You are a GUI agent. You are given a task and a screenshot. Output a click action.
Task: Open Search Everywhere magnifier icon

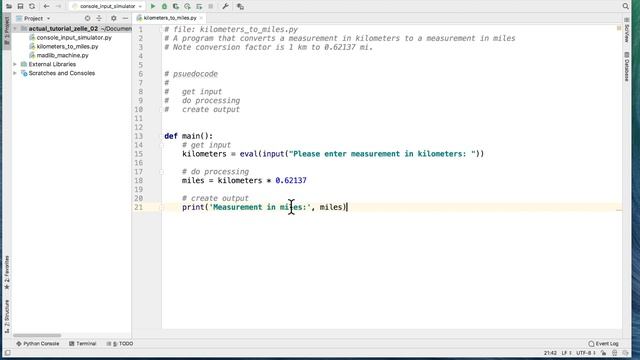625,6
